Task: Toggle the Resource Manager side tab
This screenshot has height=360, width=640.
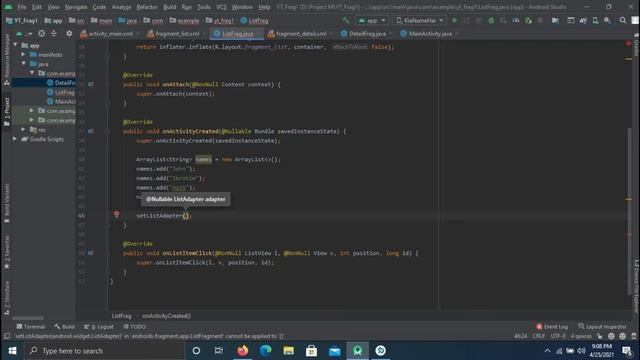Action: click(7, 60)
